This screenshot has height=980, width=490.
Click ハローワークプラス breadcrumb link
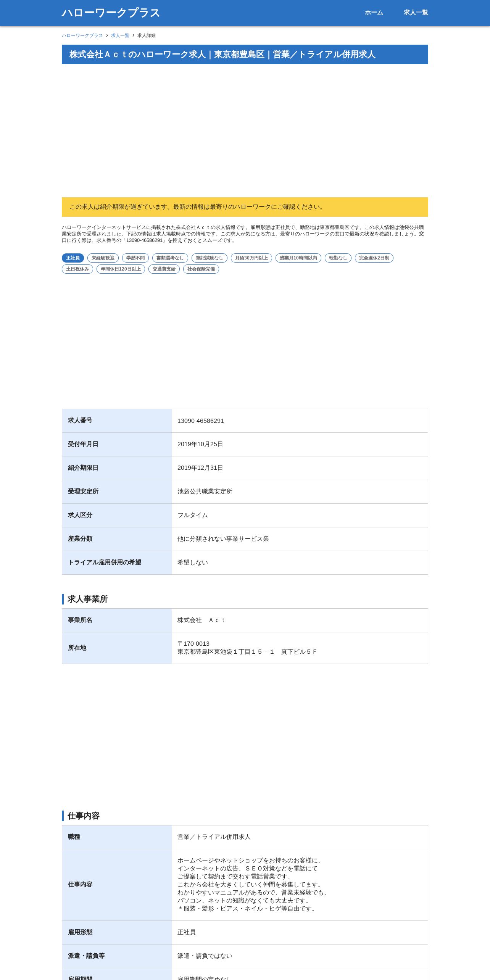(82, 35)
